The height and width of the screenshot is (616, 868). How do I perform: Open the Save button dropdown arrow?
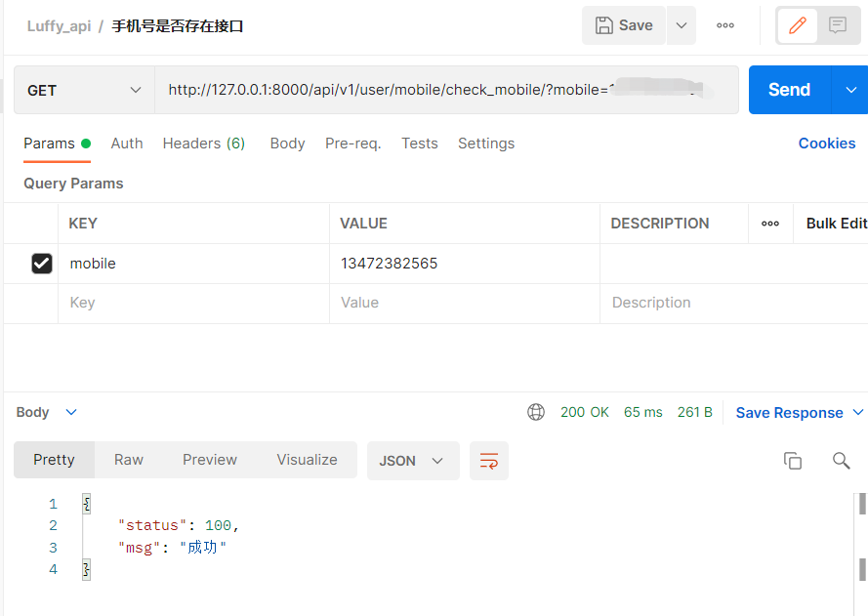[x=682, y=25]
